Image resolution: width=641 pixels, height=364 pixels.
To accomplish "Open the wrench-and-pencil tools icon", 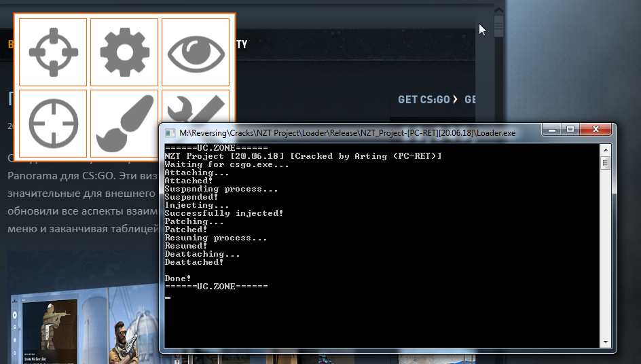I will pyautogui.click(x=196, y=107).
